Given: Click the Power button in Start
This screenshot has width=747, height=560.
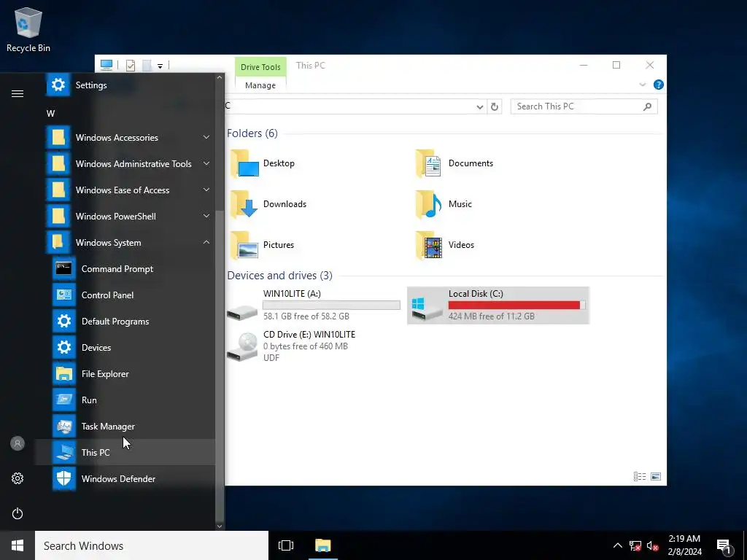Looking at the screenshot, I should coord(18,513).
